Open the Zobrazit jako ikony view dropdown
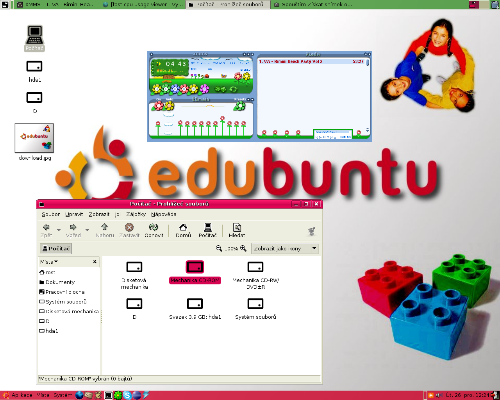Viewport: 500px width, 400px height. (285, 248)
